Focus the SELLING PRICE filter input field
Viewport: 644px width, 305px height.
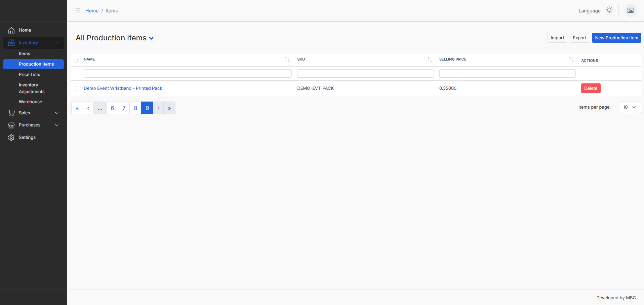[507, 74]
